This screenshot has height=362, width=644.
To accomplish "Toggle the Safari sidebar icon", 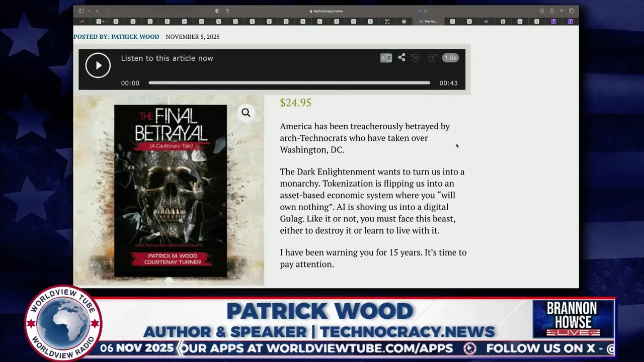I will pos(81,11).
